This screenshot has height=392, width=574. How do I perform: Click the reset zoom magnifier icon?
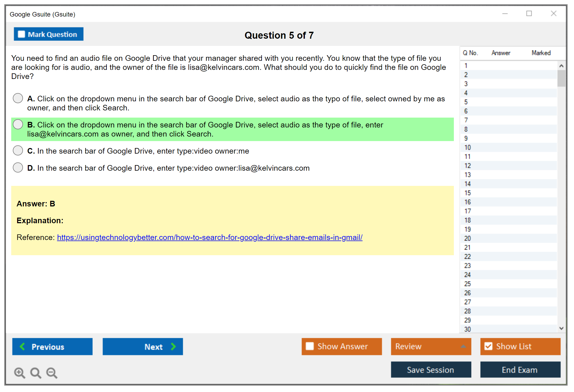(36, 373)
